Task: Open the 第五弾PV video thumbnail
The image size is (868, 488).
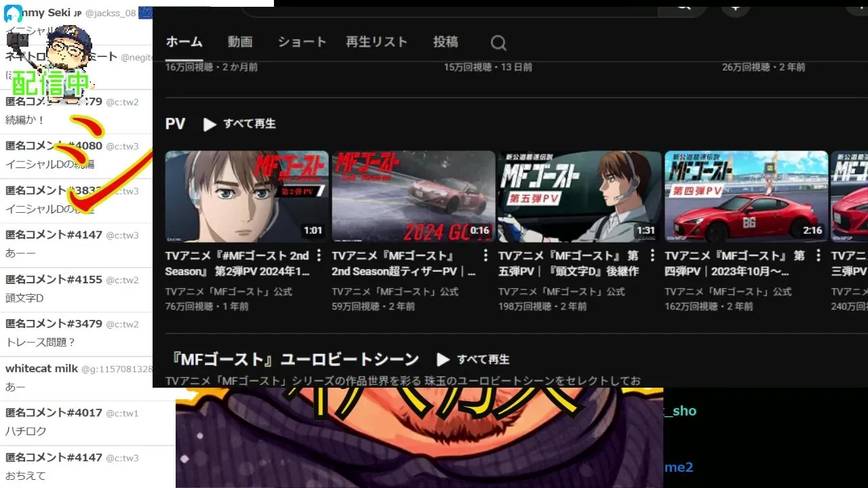Action: [x=579, y=197]
